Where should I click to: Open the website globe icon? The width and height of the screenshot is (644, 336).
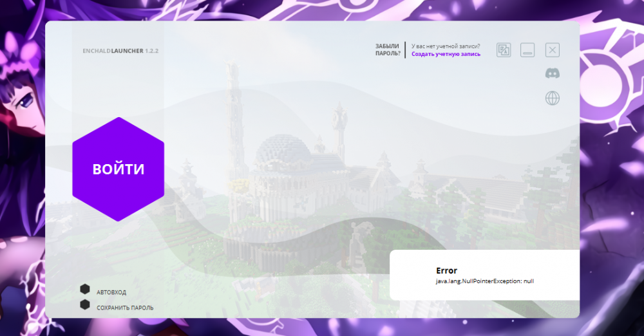pos(553,98)
